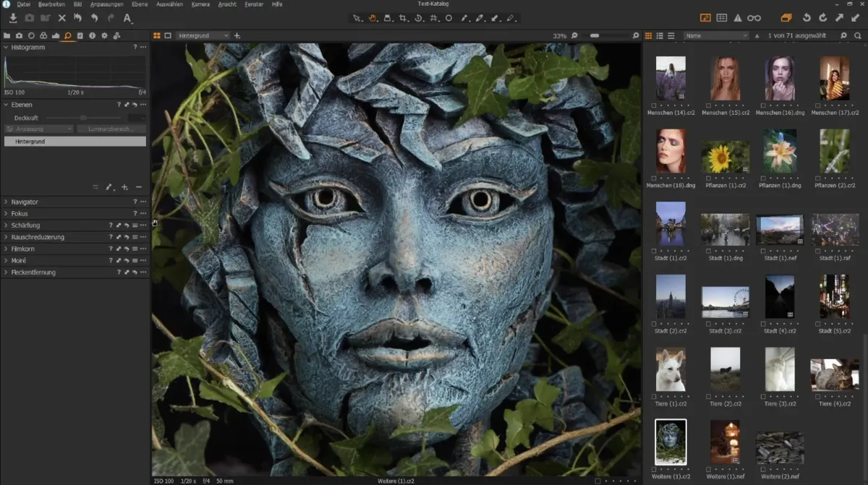Collapse the Histogramm panel
The height and width of the screenshot is (485, 868).
(7, 47)
